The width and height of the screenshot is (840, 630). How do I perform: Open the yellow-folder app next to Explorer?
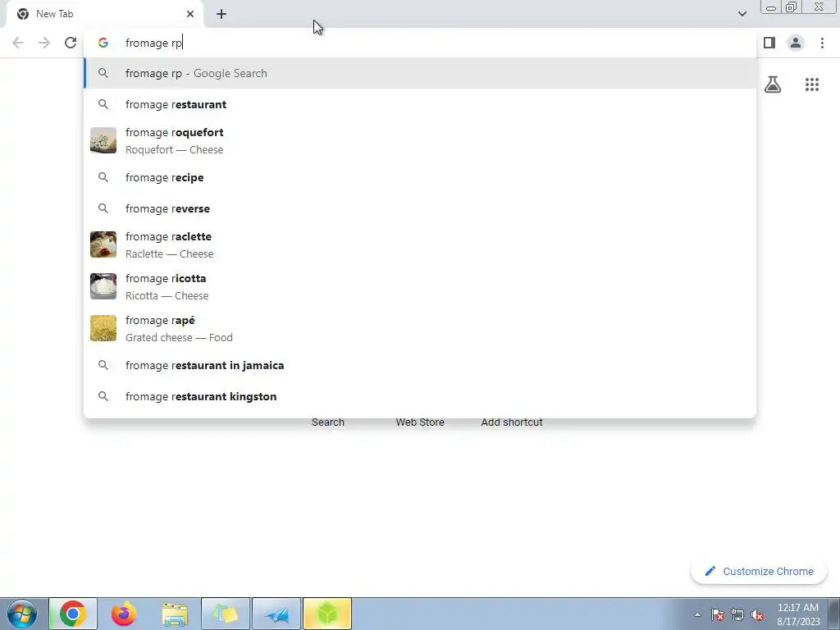pos(226,614)
